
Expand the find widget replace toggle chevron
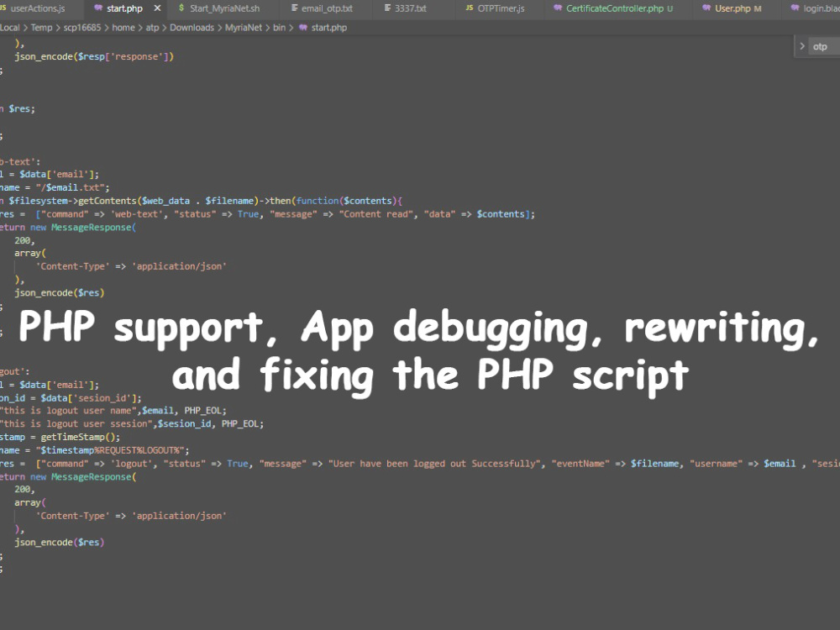[x=802, y=46]
